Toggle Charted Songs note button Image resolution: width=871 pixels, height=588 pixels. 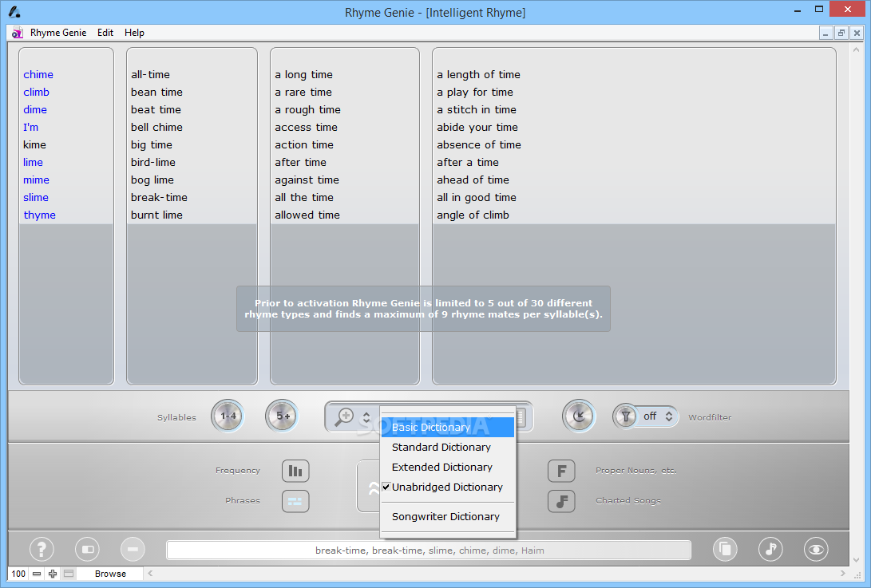coord(561,501)
